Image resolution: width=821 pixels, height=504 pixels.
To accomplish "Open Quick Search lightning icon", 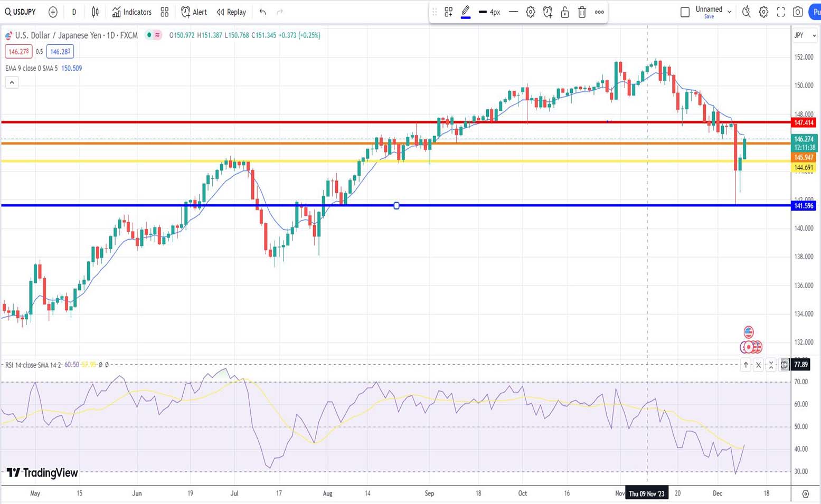I will (746, 12).
